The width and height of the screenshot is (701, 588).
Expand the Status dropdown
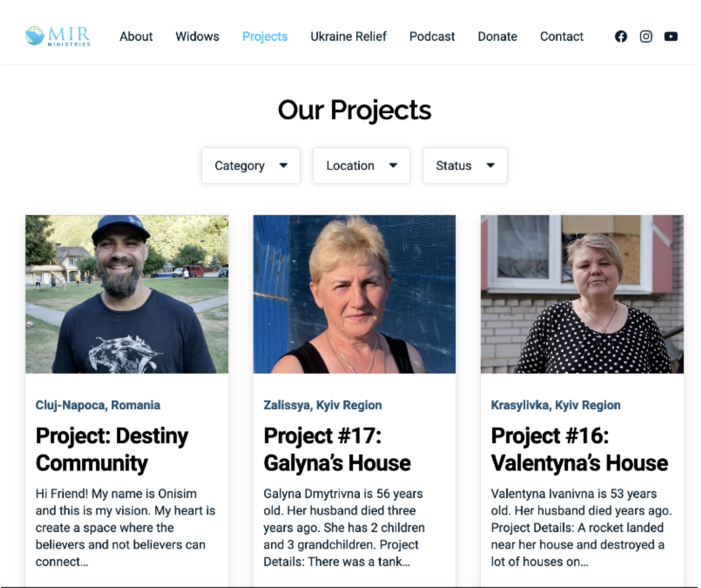click(465, 166)
